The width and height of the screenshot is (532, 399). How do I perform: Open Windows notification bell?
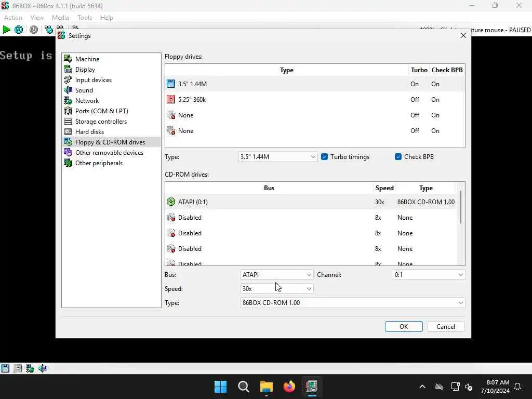[518, 387]
